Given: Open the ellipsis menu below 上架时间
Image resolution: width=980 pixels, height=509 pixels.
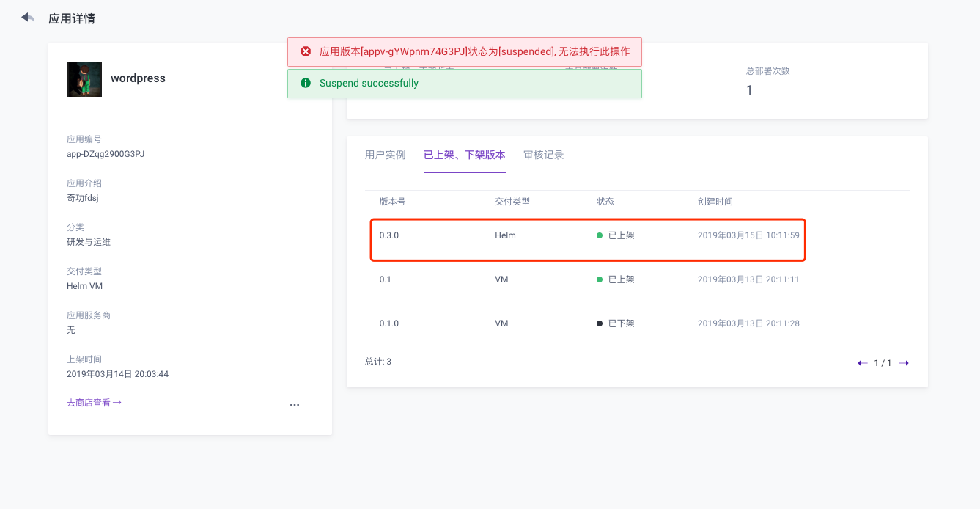Looking at the screenshot, I should 295,404.
